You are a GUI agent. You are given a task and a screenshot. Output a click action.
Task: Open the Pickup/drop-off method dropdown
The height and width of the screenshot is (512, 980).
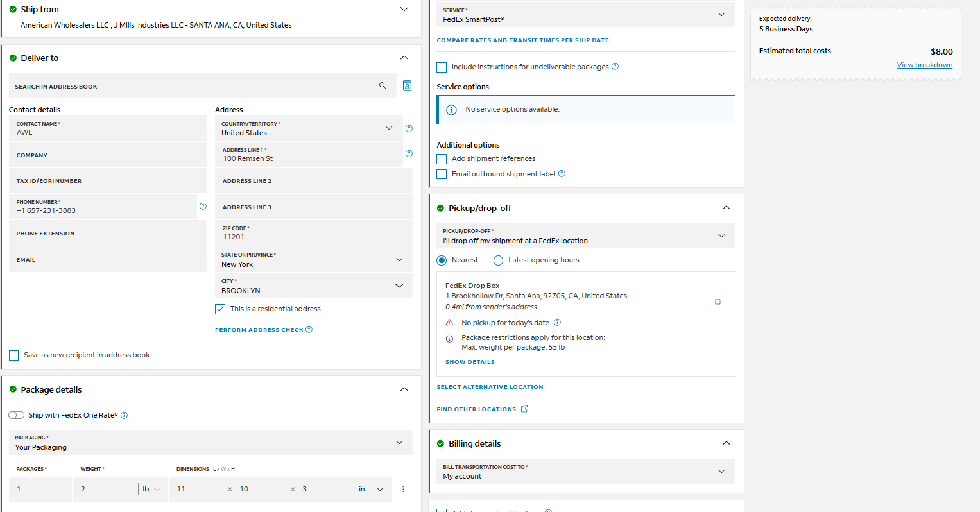(x=586, y=236)
